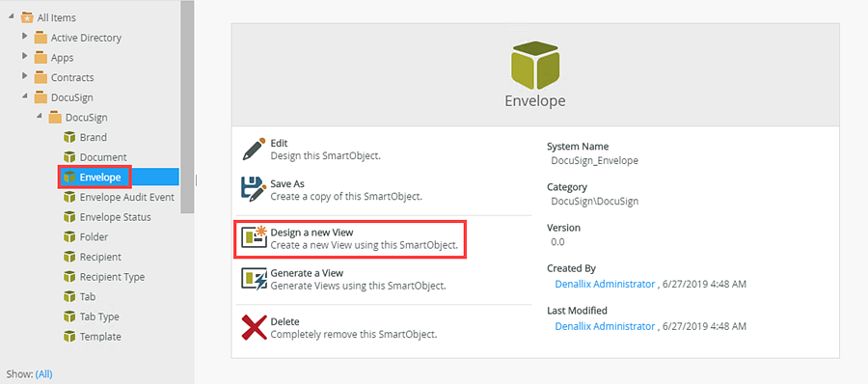This screenshot has height=385, width=868.
Task: Click the All Items starred folder icon
Action: [27, 17]
